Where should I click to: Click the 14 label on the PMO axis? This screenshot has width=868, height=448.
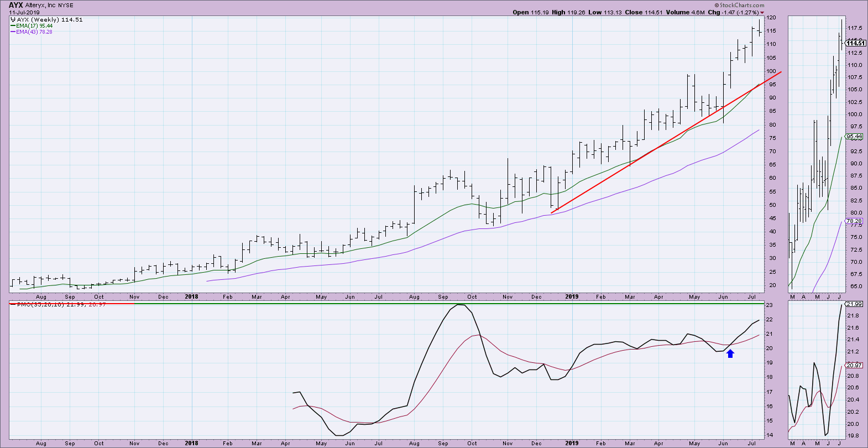(769, 435)
